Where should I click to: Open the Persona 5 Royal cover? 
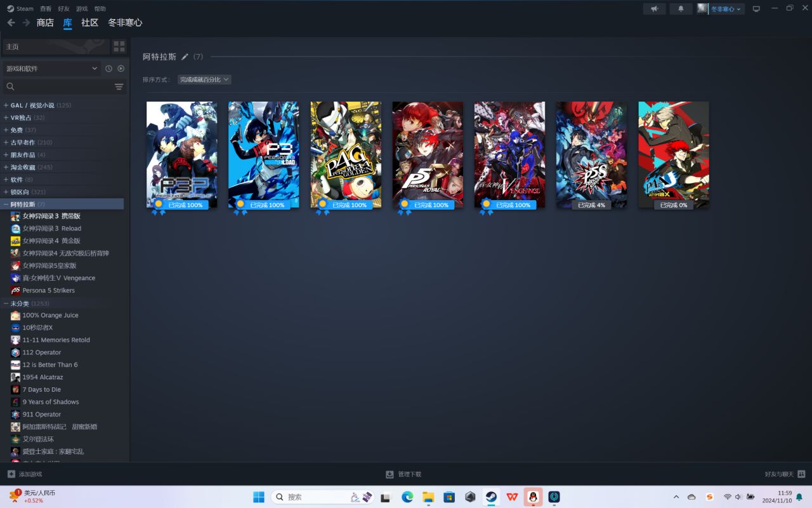pyautogui.click(x=428, y=154)
